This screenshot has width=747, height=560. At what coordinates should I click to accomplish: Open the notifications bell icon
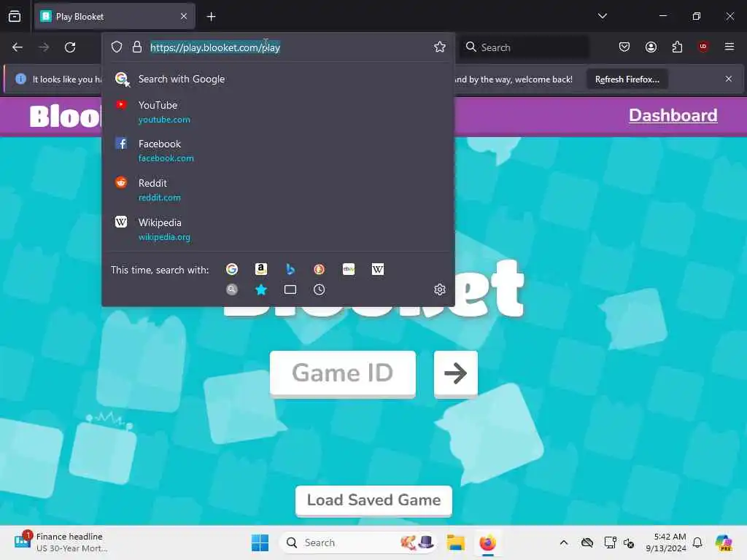(697, 542)
